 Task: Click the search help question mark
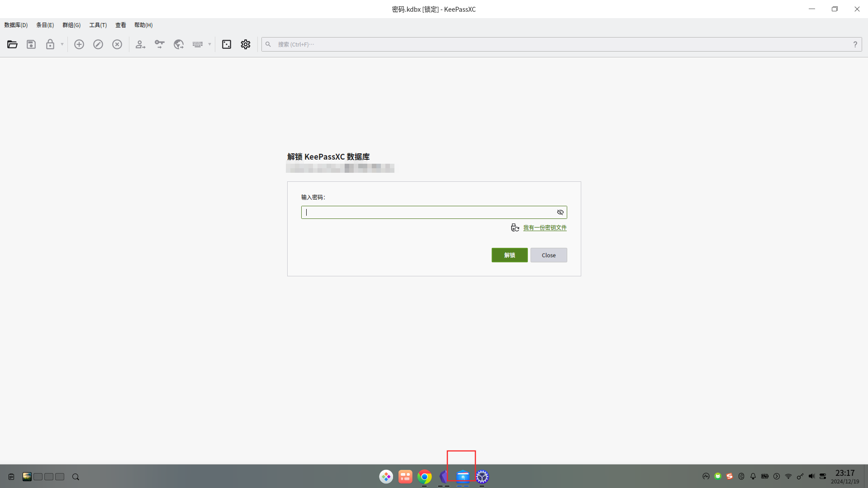(x=855, y=44)
